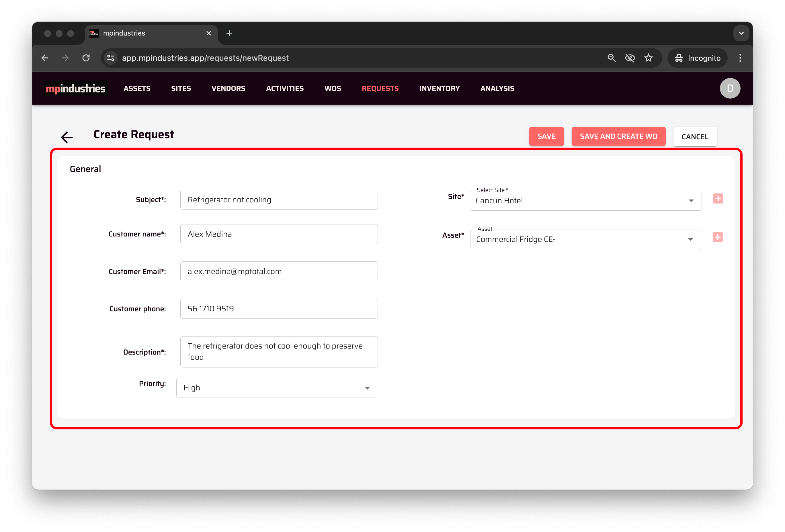This screenshot has height=532, width=785.
Task: Go to the Assets menu
Action: 137,89
